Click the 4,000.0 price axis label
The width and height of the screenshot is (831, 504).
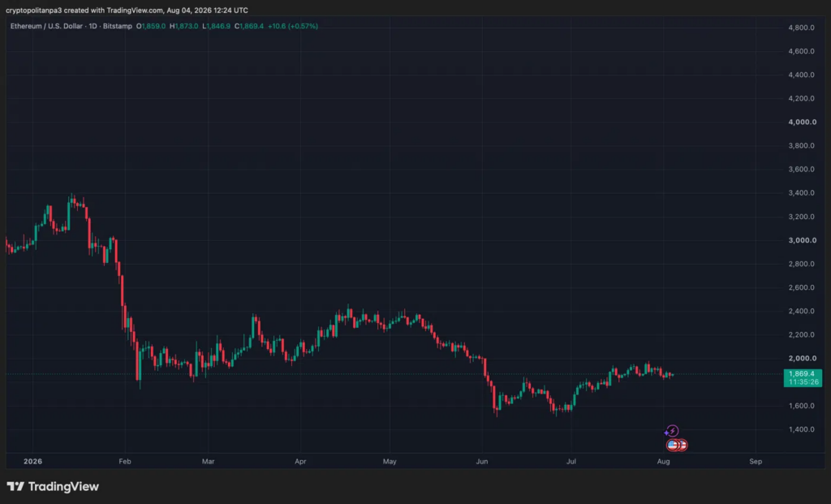[x=802, y=122]
